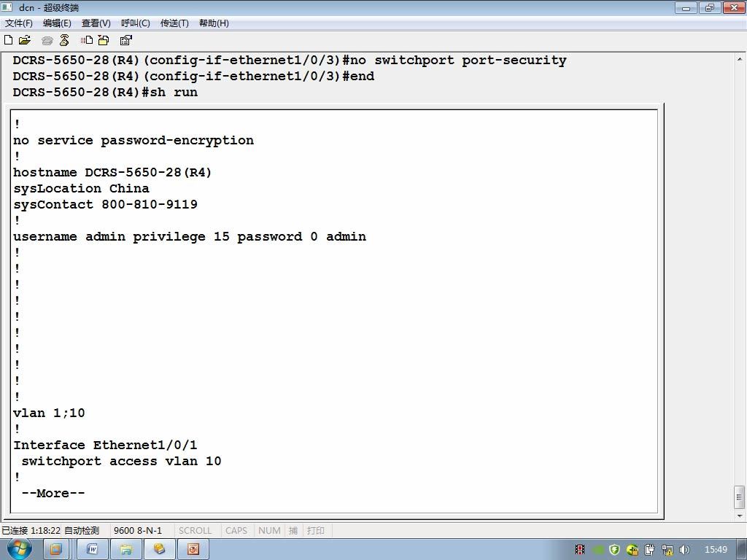This screenshot has width=747, height=560.
Task: Click the Receive file toolbar icon
Action: 104,40
